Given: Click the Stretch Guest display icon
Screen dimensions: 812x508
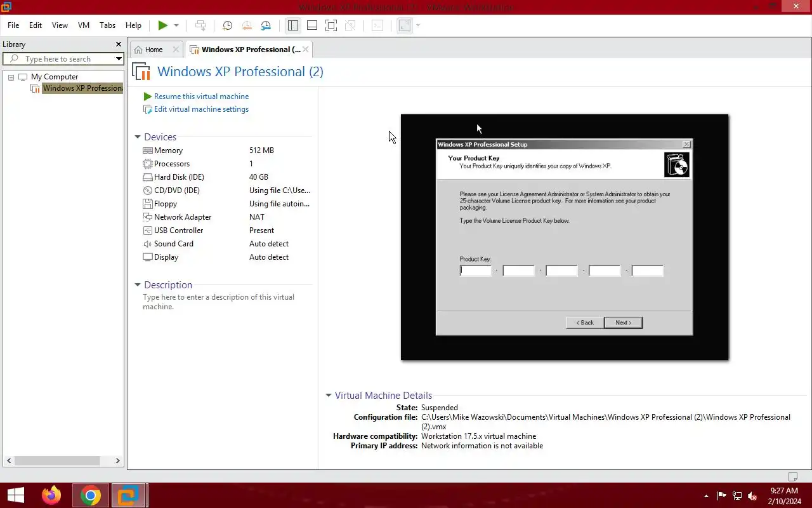Looking at the screenshot, I should 405,25.
